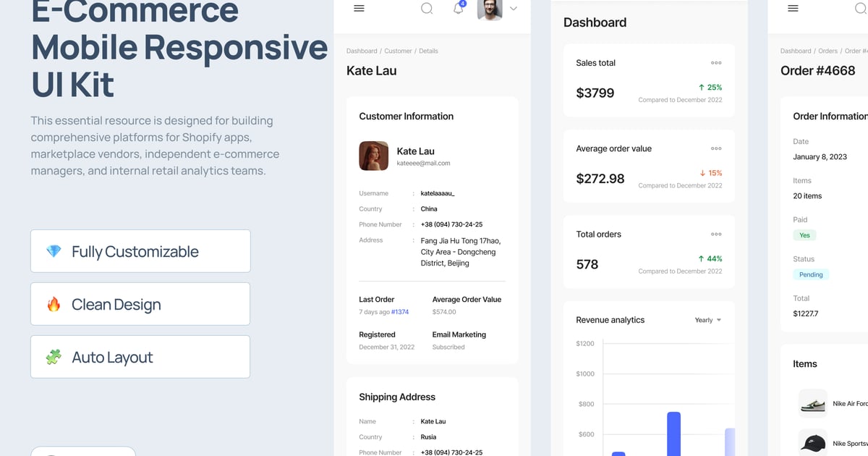Image resolution: width=868 pixels, height=456 pixels.
Task: Click the search magnifier icon
Action: pos(427,9)
